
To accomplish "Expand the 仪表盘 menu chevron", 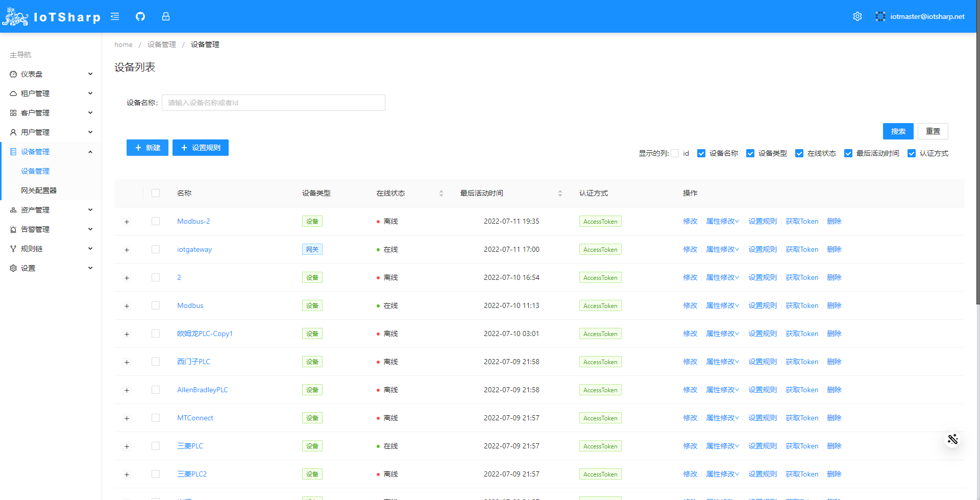I will 90,74.
